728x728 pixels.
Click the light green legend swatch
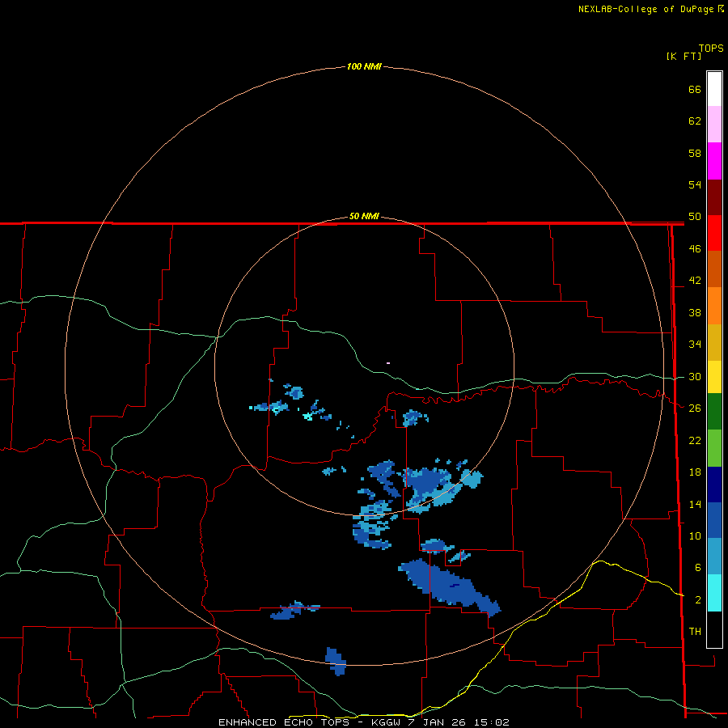coord(714,448)
